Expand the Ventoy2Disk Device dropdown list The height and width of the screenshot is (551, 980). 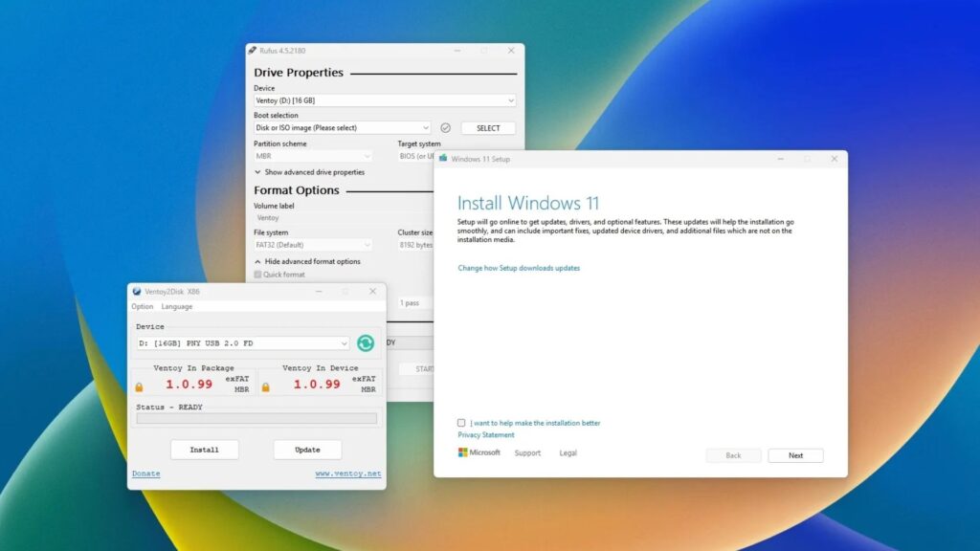[243, 343]
